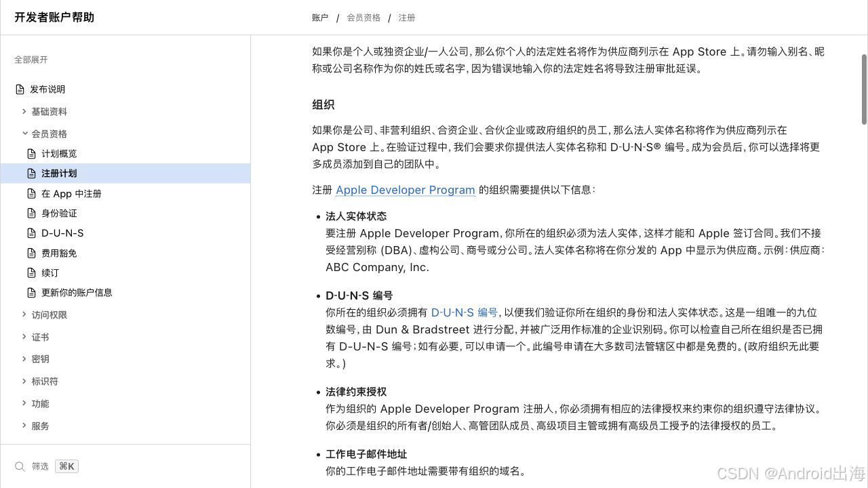This screenshot has width=868, height=488.
Task: Expand the 标识符 section
Action: tap(24, 381)
